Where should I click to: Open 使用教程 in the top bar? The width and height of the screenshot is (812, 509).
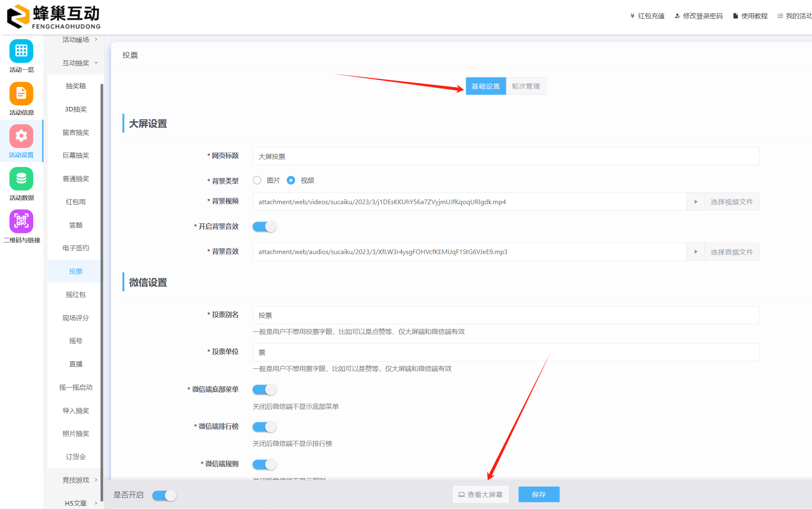point(750,16)
